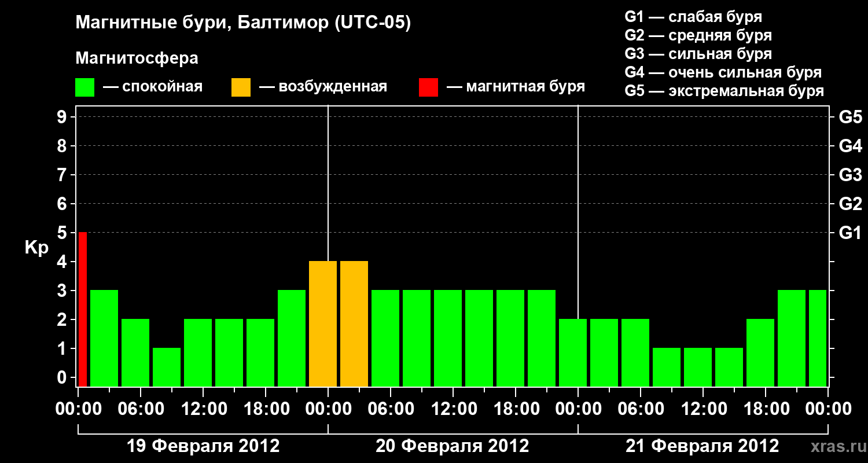Click legend entry 'G5 — экстремальная буря'
The width and height of the screenshot is (868, 463).
(x=724, y=91)
